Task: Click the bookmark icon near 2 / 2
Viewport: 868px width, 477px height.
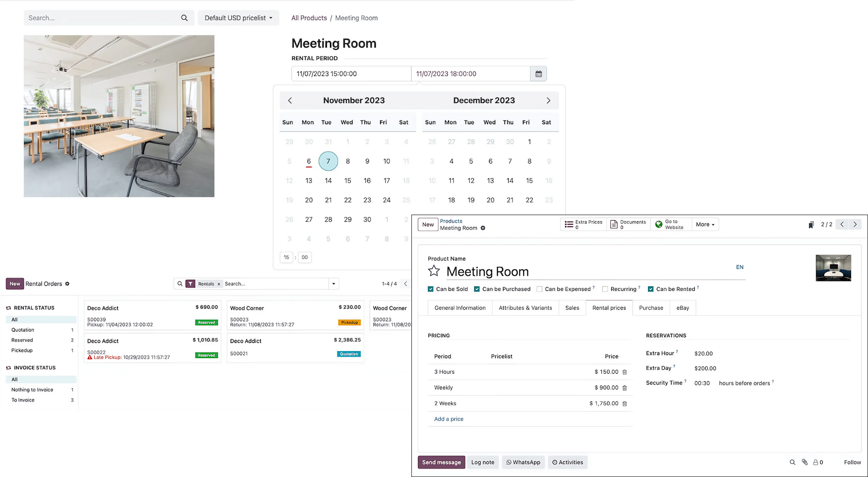Action: pos(811,225)
